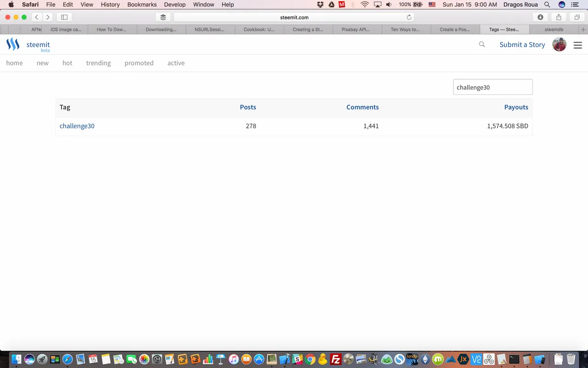Open Kindle from the Dock

tap(412, 359)
